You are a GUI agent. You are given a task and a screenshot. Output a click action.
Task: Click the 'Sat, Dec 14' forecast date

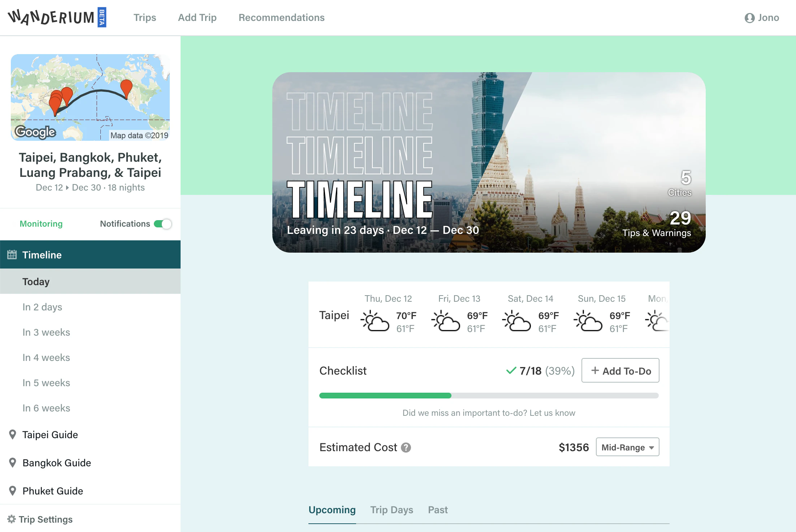531,299
